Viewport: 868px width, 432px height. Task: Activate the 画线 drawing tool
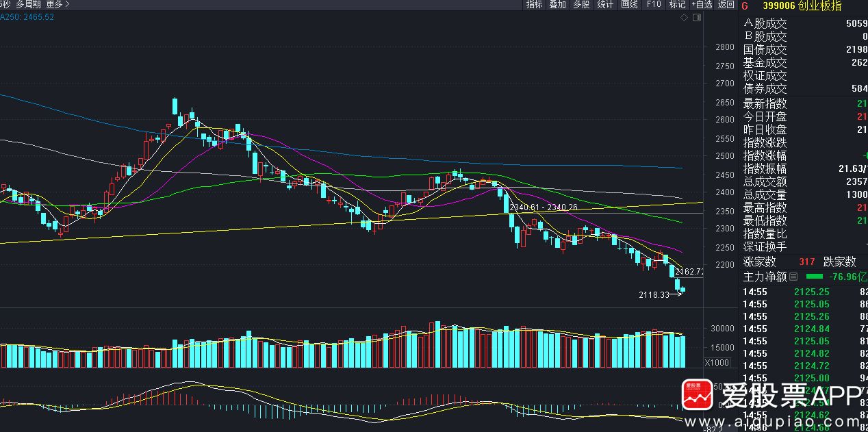click(x=629, y=5)
